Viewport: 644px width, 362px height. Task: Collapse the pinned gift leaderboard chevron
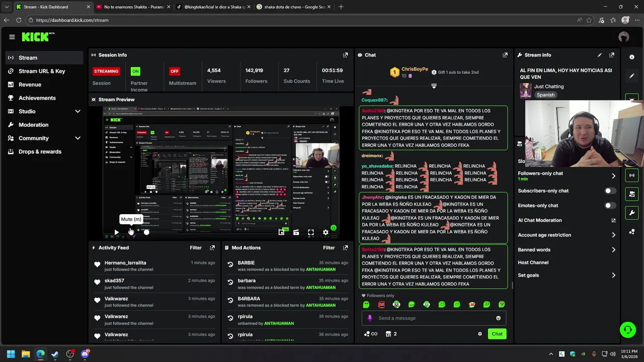point(434,86)
